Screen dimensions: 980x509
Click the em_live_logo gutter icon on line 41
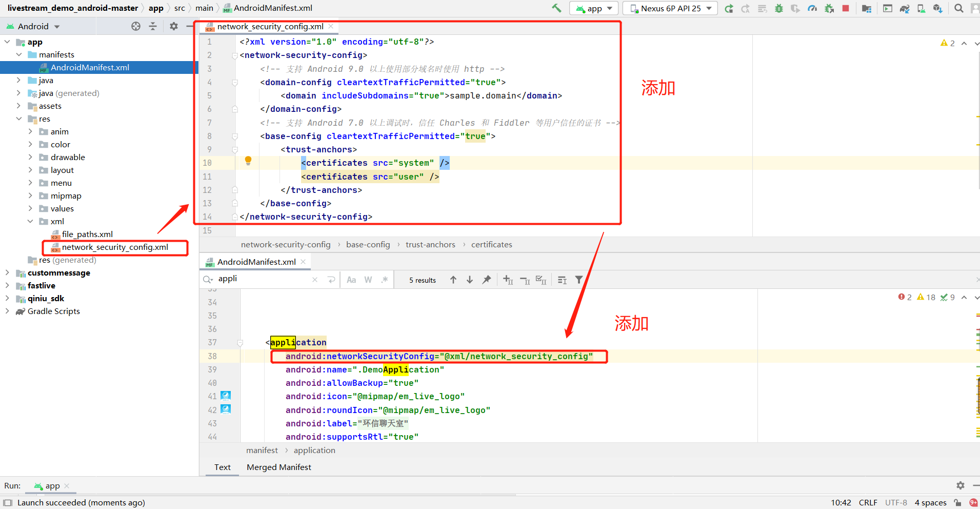(x=226, y=396)
